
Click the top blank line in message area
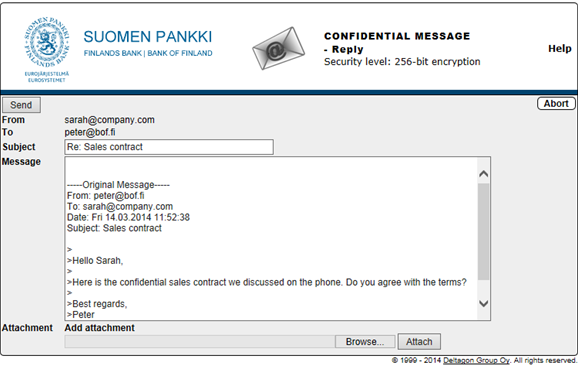pyautogui.click(x=271, y=168)
